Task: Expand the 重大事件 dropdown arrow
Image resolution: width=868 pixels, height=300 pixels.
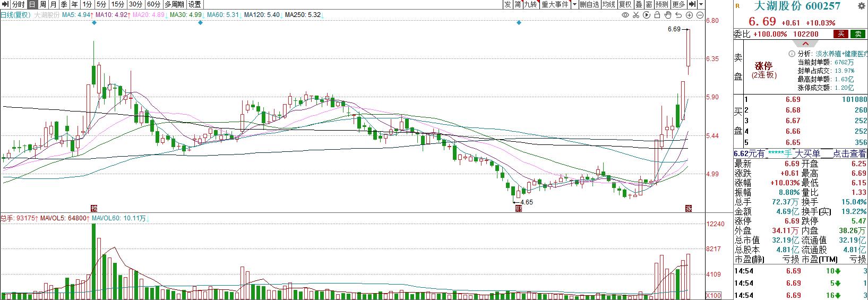Action: pyautogui.click(x=574, y=4)
